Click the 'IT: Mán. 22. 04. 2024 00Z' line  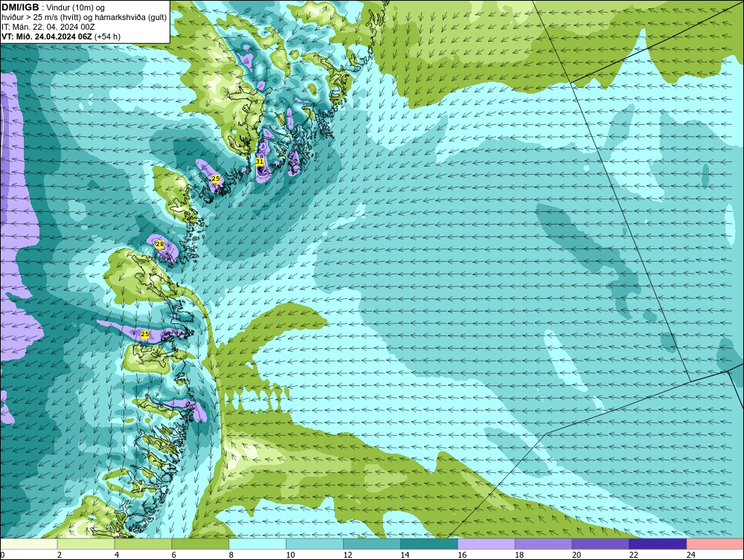click(48, 27)
